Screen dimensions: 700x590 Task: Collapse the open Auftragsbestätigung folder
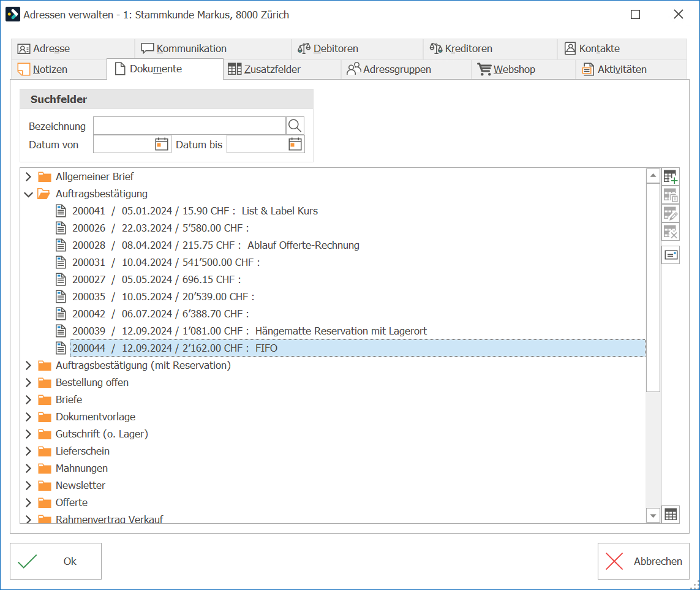(29, 194)
